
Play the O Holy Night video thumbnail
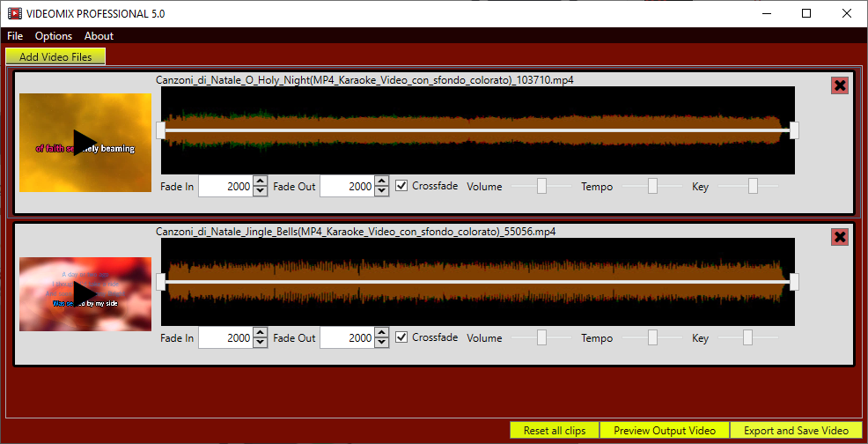tap(85, 143)
